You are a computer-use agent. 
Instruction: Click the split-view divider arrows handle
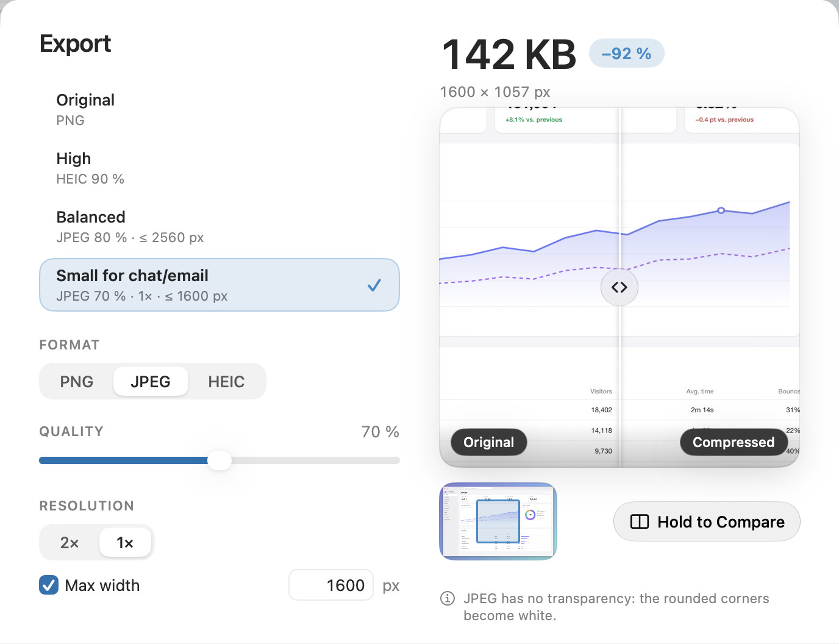click(x=619, y=287)
